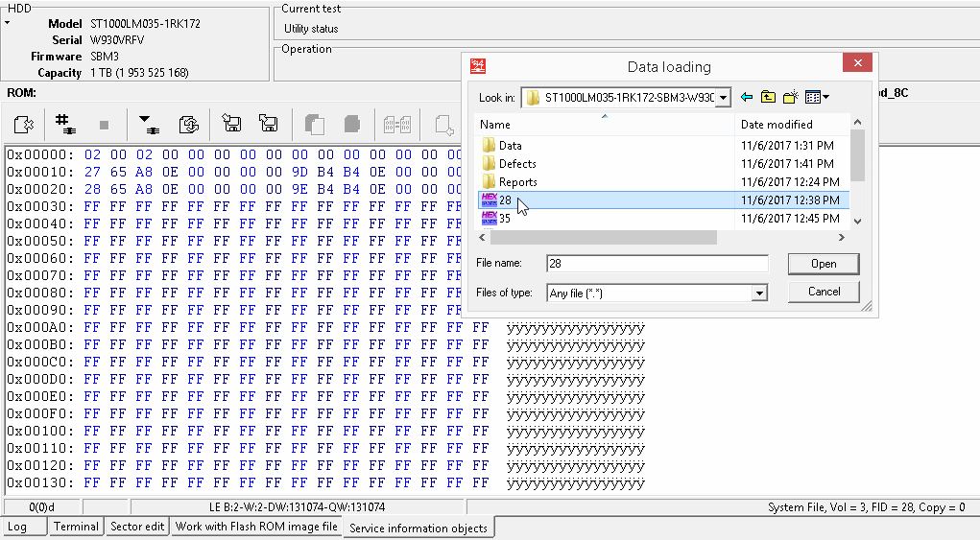The image size is (980, 540).
Task: Go back using the blue arrow icon
Action: 746,97
